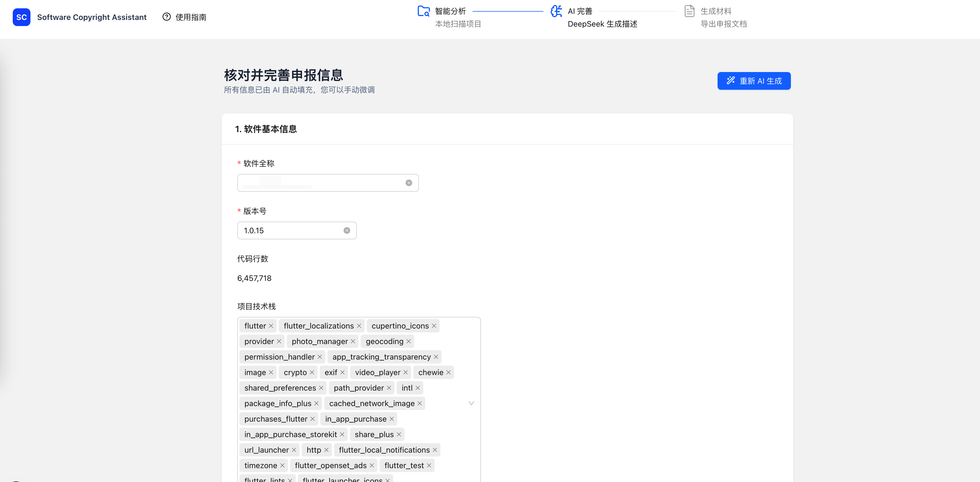Remove the chewie tag
The image size is (980, 482).
point(448,372)
